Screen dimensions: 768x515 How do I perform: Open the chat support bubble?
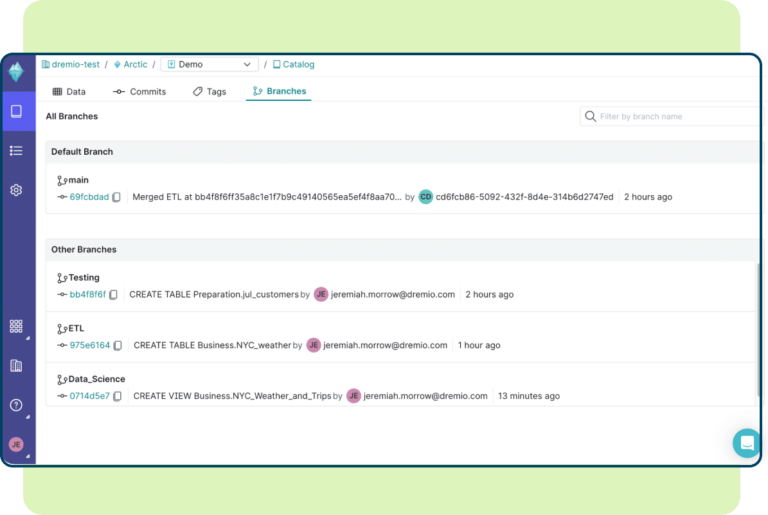[746, 443]
